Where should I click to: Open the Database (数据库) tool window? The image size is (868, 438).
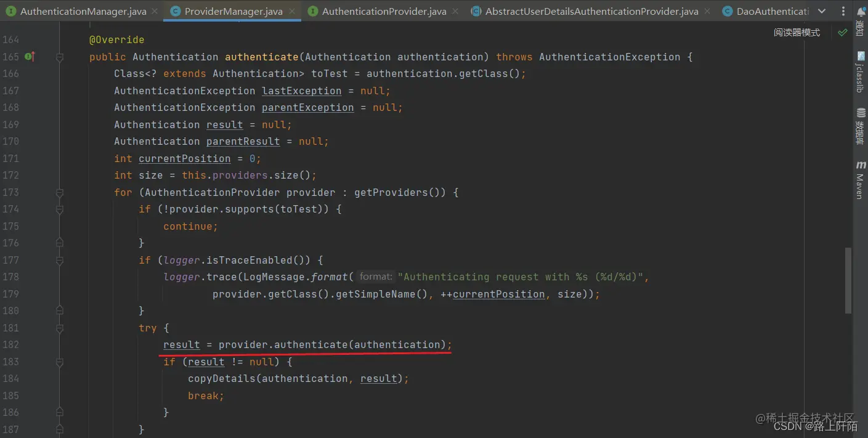(x=860, y=126)
